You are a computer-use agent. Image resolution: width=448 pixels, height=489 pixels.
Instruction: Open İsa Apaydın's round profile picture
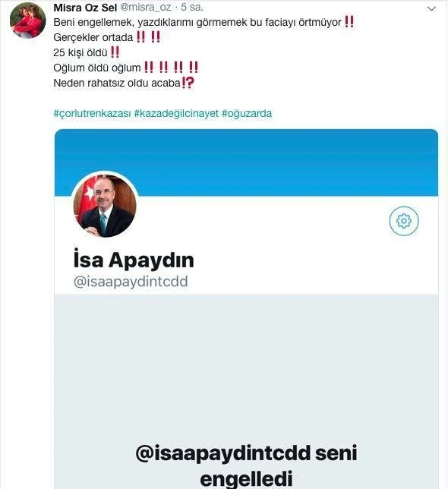click(105, 206)
